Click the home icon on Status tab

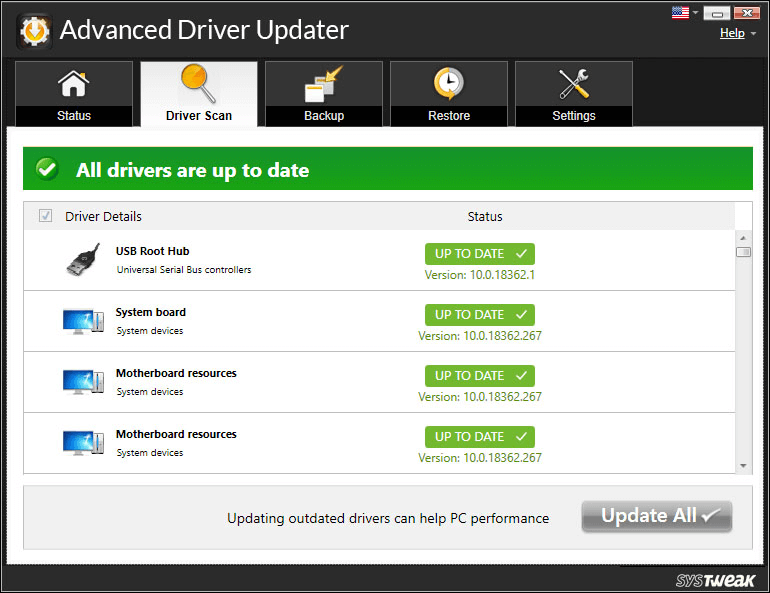73,84
